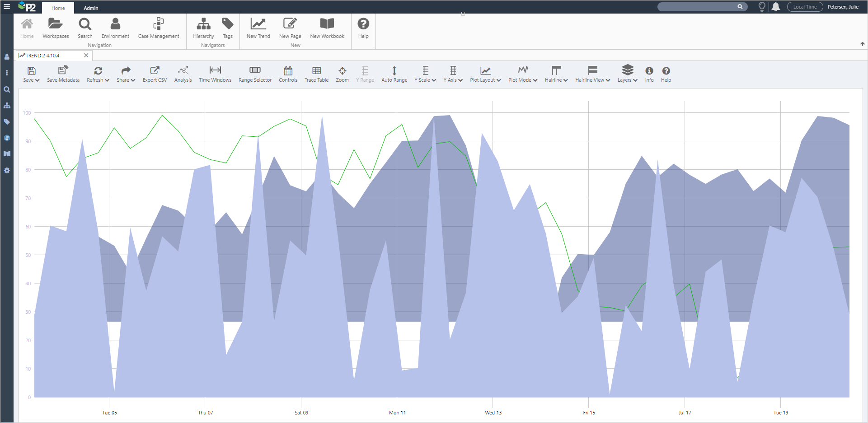Toggle the Local Time setting
This screenshot has height=423, width=868.
(x=805, y=7)
